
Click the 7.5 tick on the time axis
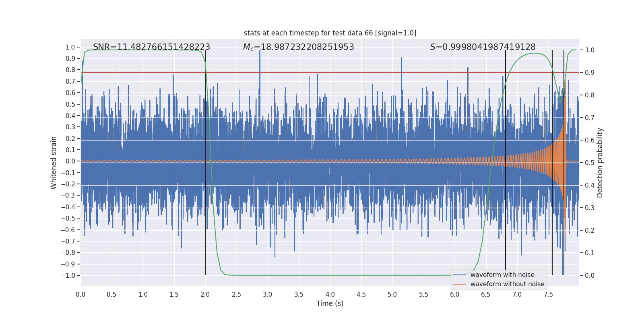548,294
